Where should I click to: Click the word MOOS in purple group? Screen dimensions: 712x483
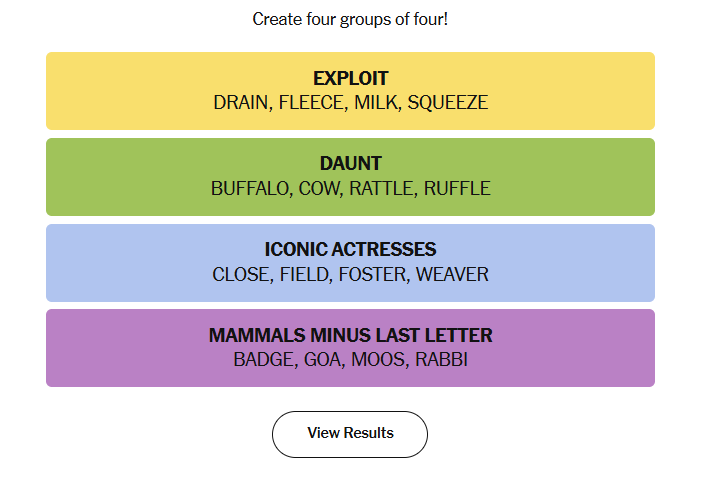(380, 360)
